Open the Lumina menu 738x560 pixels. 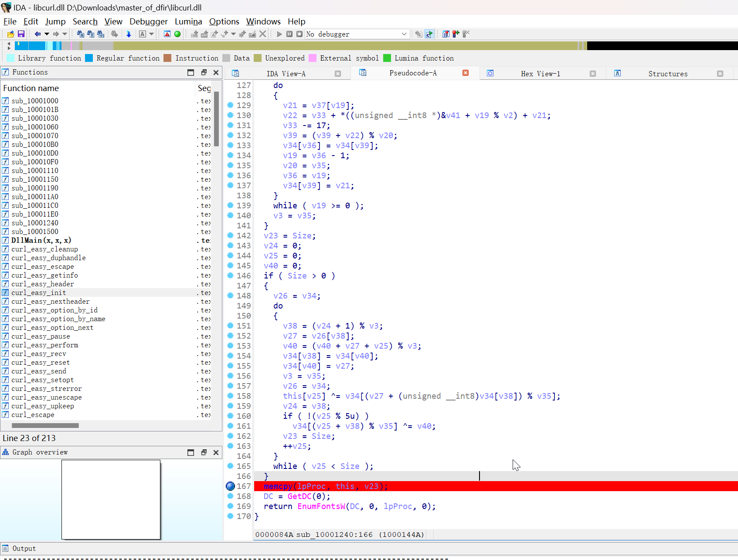point(188,21)
